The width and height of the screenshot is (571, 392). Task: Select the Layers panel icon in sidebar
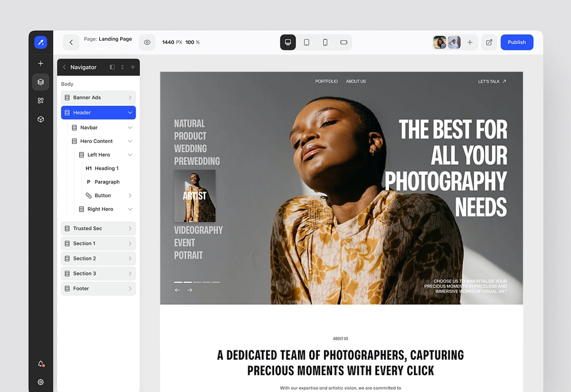(40, 82)
